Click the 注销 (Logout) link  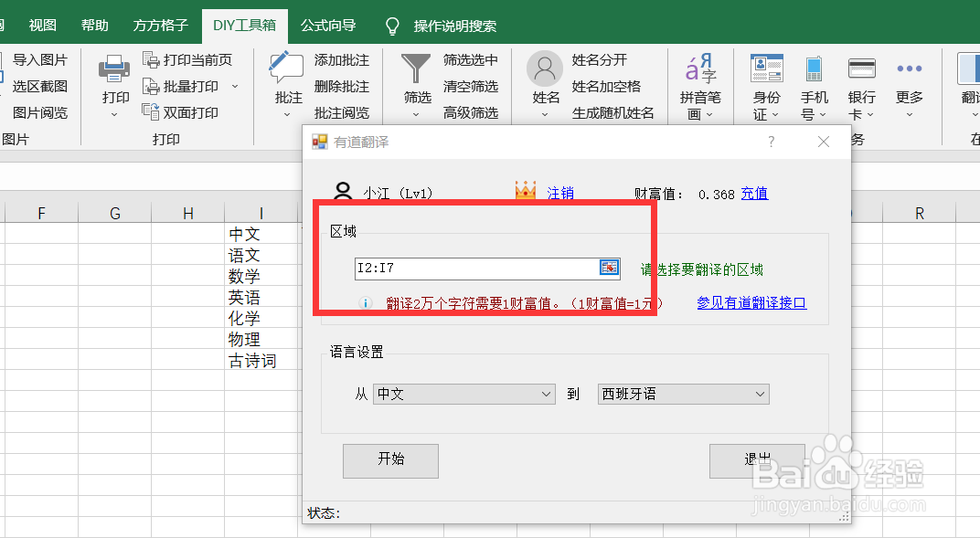click(x=560, y=194)
